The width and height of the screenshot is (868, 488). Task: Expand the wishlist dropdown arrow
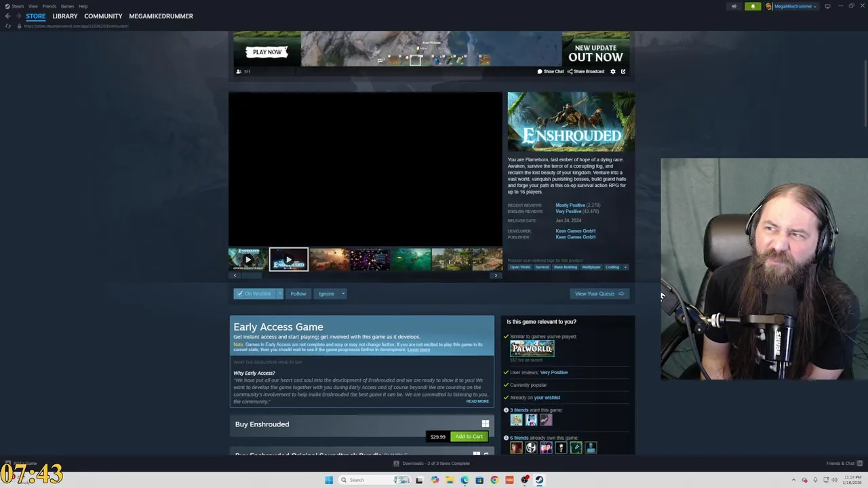(279, 293)
